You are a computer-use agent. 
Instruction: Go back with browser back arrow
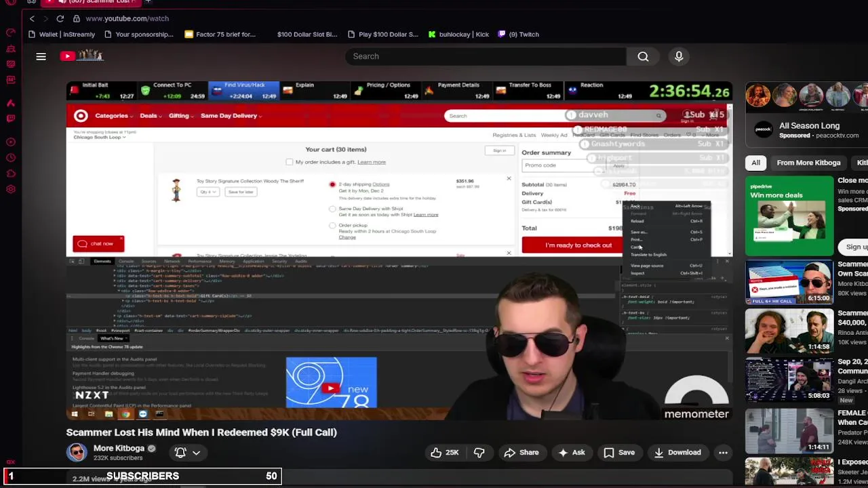(x=32, y=18)
